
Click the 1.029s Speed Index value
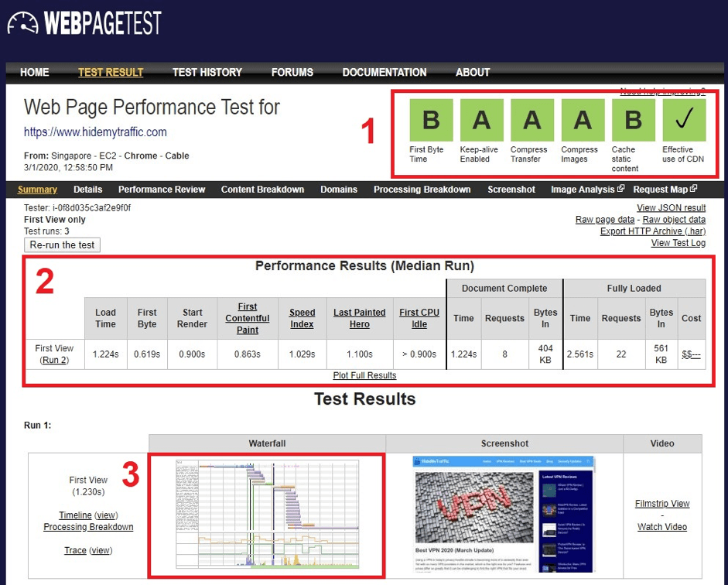302,354
